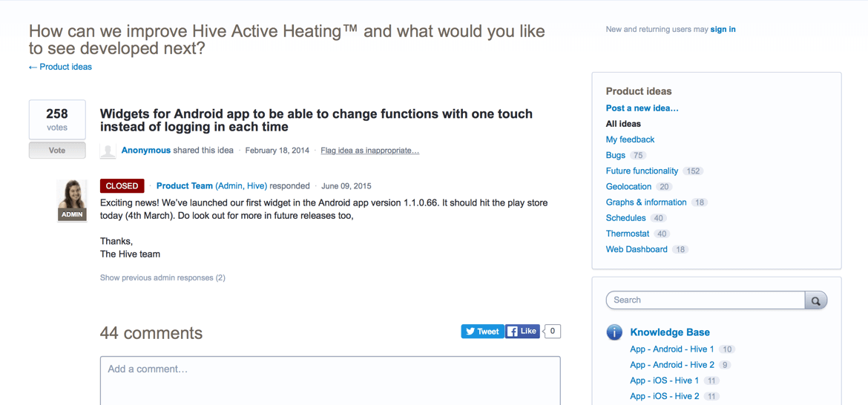Click the sign in link
This screenshot has width=868, height=405.
[x=723, y=30]
